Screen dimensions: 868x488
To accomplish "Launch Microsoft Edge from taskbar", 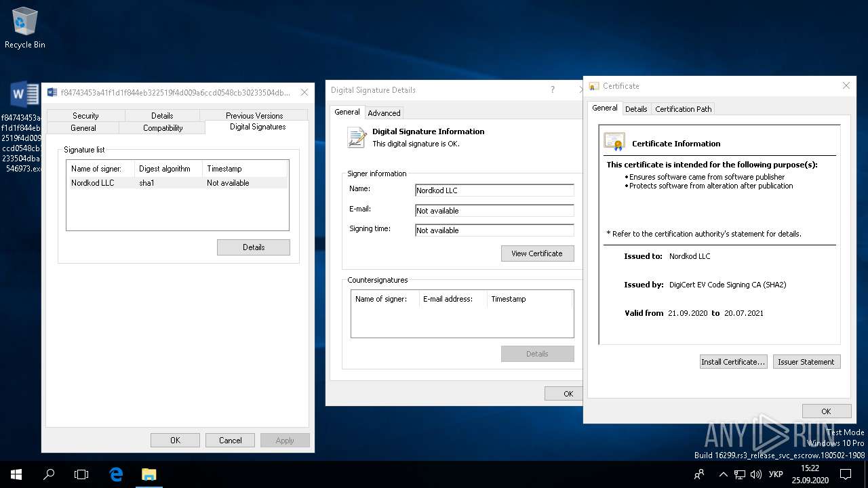I will pyautogui.click(x=116, y=474).
